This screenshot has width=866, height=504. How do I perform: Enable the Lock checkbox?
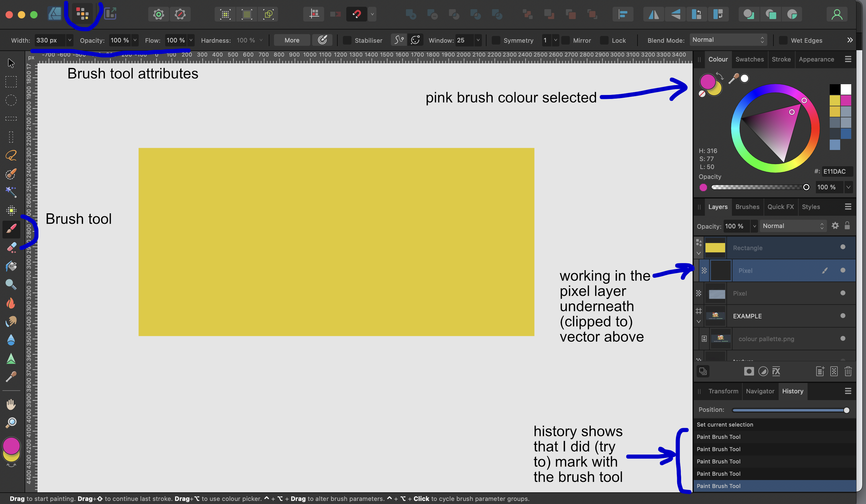point(604,40)
